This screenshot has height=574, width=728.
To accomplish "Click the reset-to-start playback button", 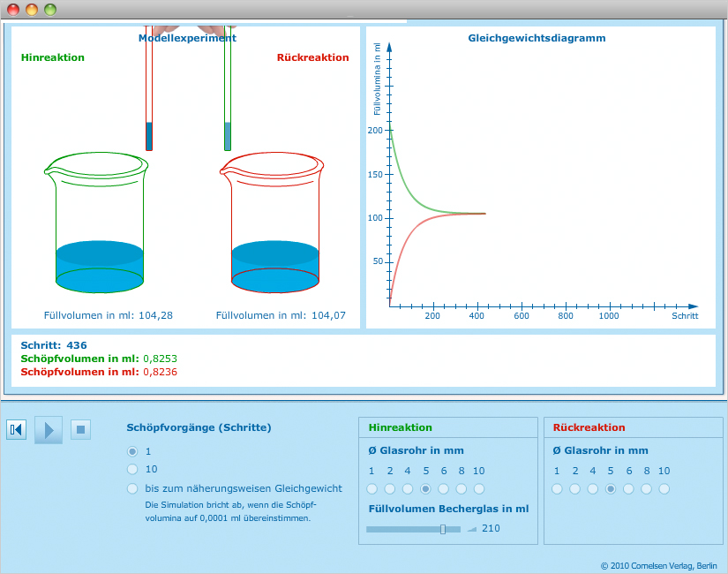I will click(16, 430).
